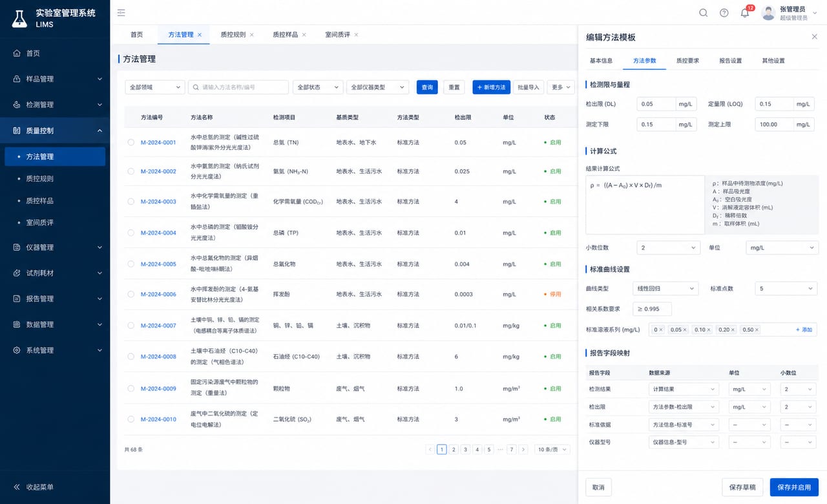Image resolution: width=827 pixels, height=504 pixels.
Task: Click the 仪器管理 sidebar icon
Action: [x=17, y=247]
